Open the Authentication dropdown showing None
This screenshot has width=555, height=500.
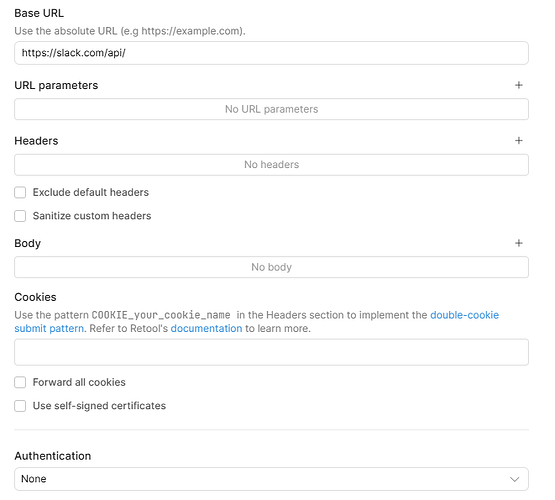click(x=271, y=479)
